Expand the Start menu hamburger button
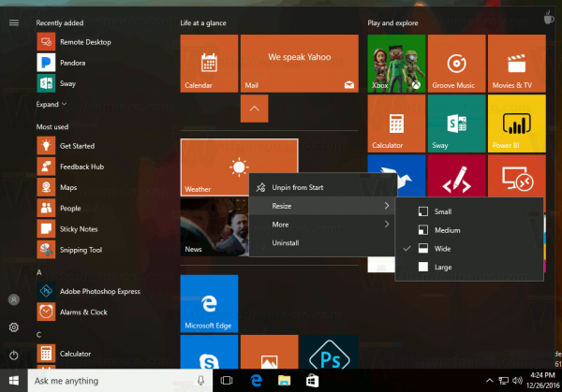The image size is (562, 392). tap(14, 22)
